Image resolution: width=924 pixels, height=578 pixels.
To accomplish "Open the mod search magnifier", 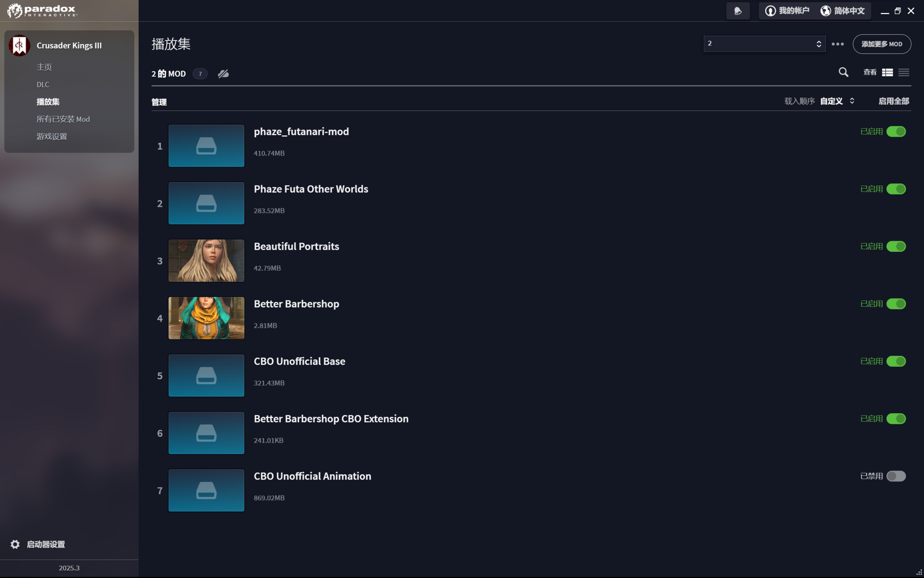I will point(844,72).
